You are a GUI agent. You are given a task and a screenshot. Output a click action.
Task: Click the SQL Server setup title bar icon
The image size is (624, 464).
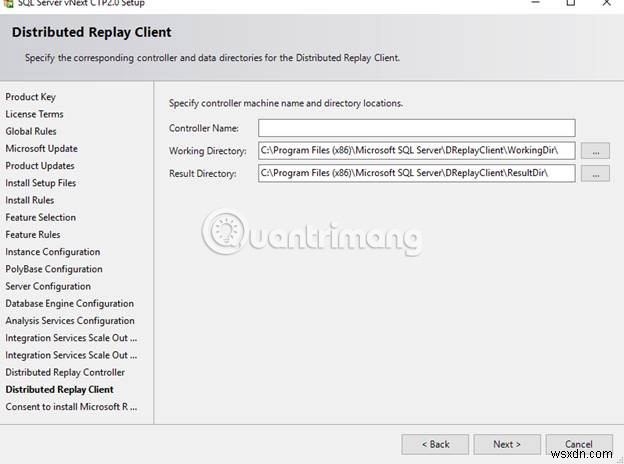pyautogui.click(x=8, y=4)
